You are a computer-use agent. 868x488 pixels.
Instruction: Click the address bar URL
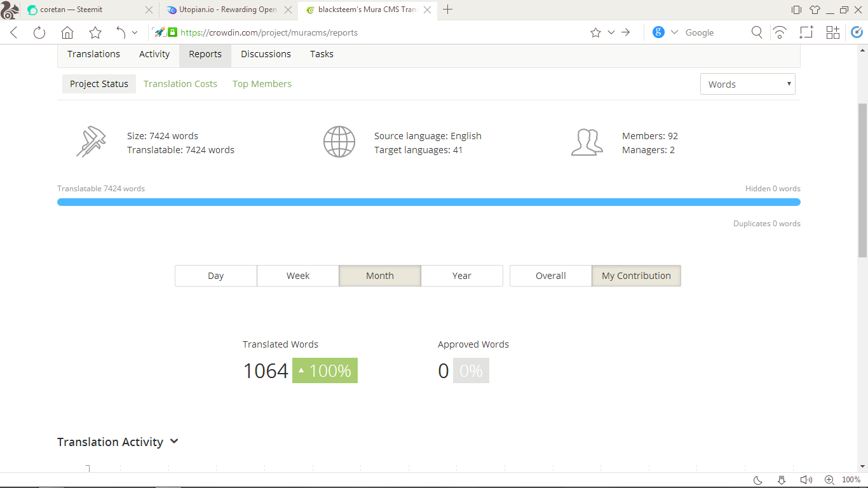[x=269, y=32]
